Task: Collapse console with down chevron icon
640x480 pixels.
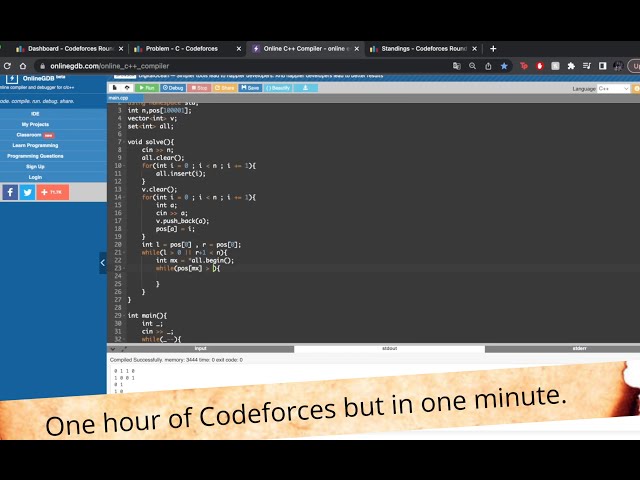Action: tap(113, 349)
